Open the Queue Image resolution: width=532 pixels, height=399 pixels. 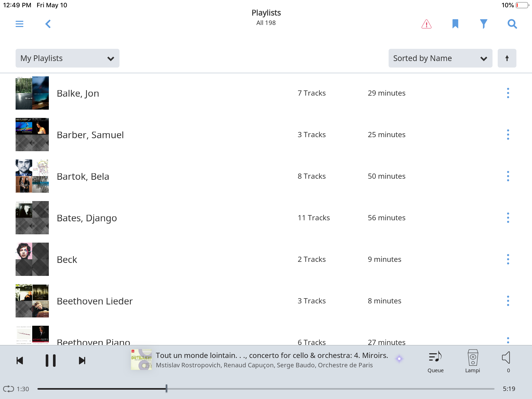coord(436,362)
